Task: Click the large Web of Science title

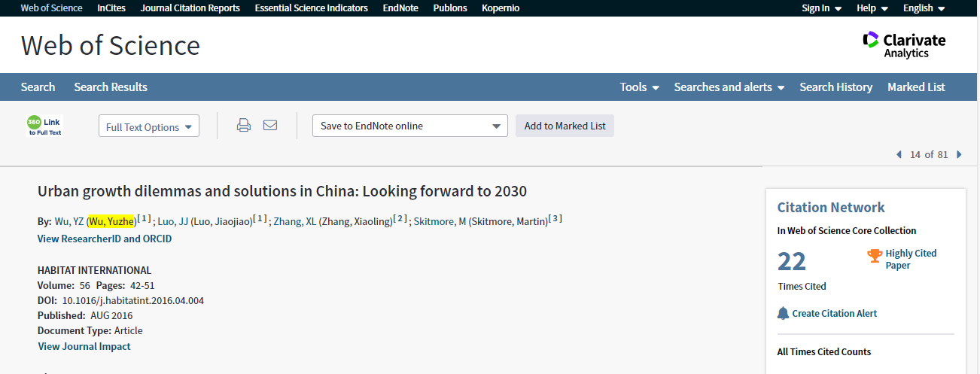Action: [111, 45]
